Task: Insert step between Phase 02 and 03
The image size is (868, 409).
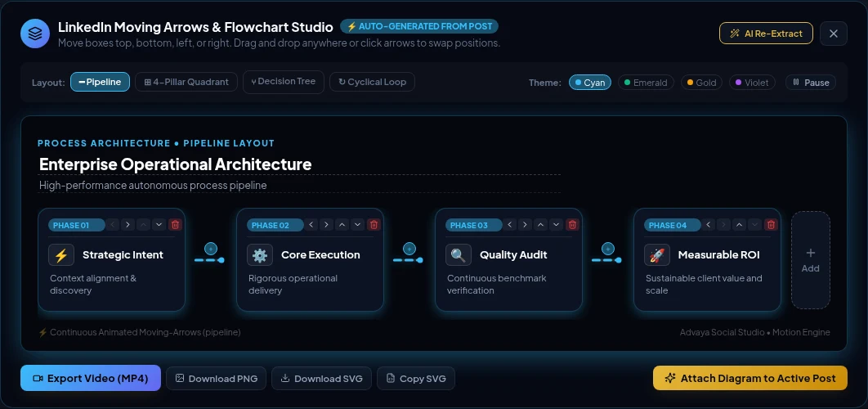Action: pyautogui.click(x=409, y=249)
